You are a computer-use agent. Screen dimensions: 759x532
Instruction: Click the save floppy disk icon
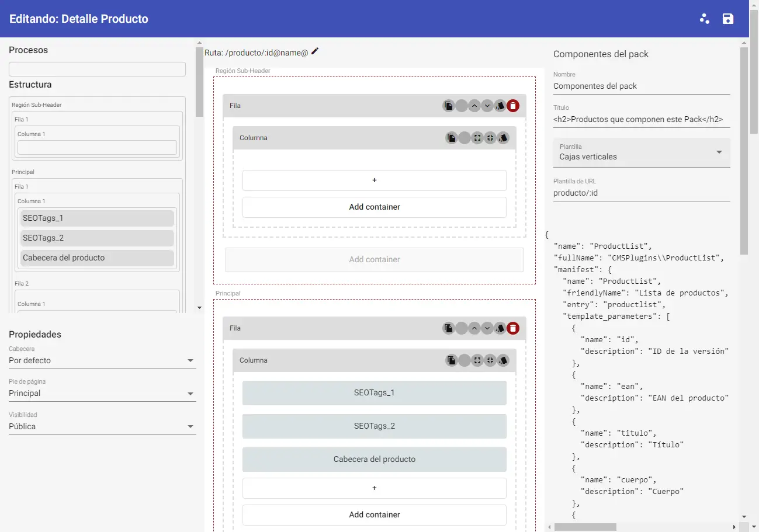[727, 19]
